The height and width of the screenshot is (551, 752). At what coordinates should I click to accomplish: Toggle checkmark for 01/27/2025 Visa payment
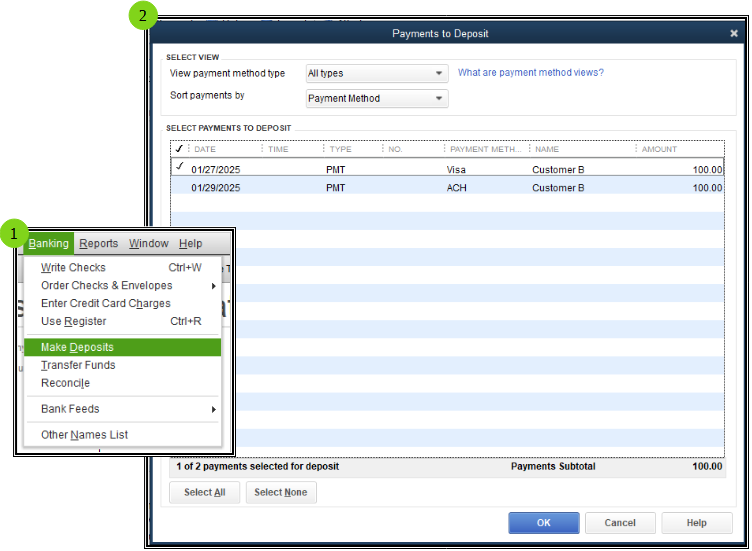(179, 167)
